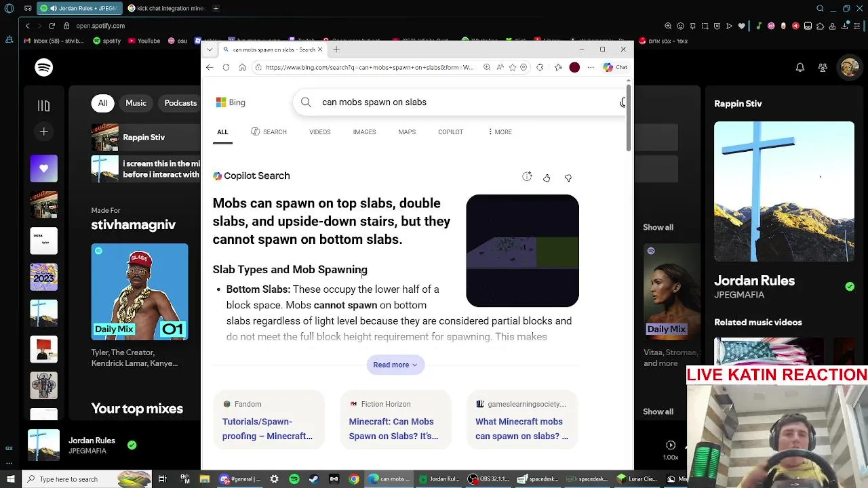Open the Edge extensions puzzle icon
Screen dimensions: 868x488
[540, 67]
